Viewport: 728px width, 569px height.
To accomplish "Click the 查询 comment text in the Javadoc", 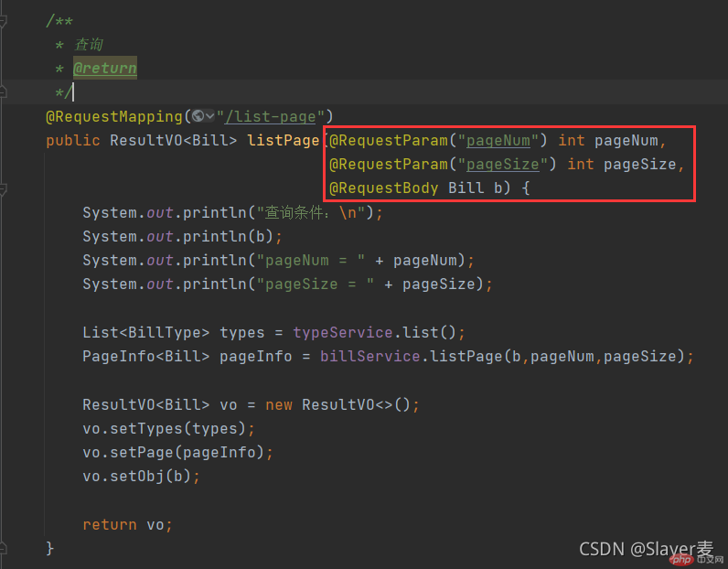I will [x=89, y=45].
